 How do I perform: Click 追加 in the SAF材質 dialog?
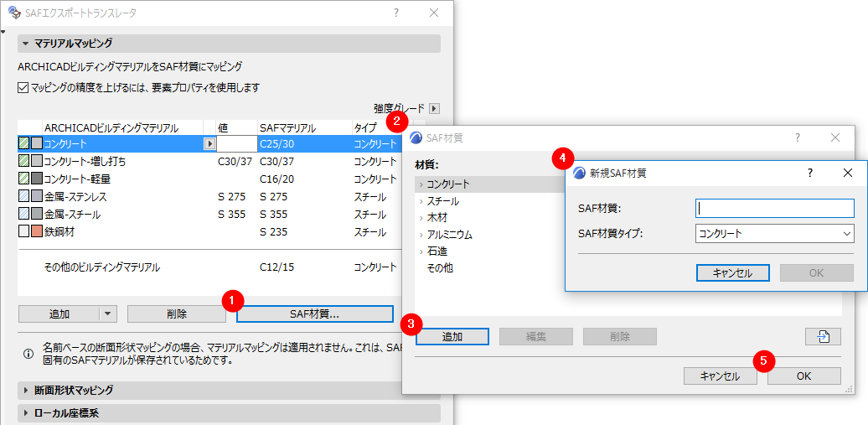[452, 336]
